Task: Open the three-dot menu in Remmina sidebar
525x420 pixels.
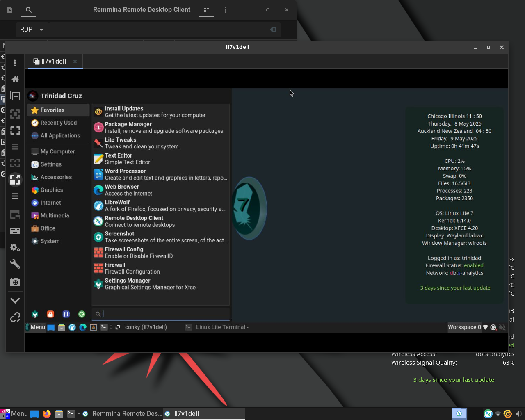Action: [x=15, y=63]
